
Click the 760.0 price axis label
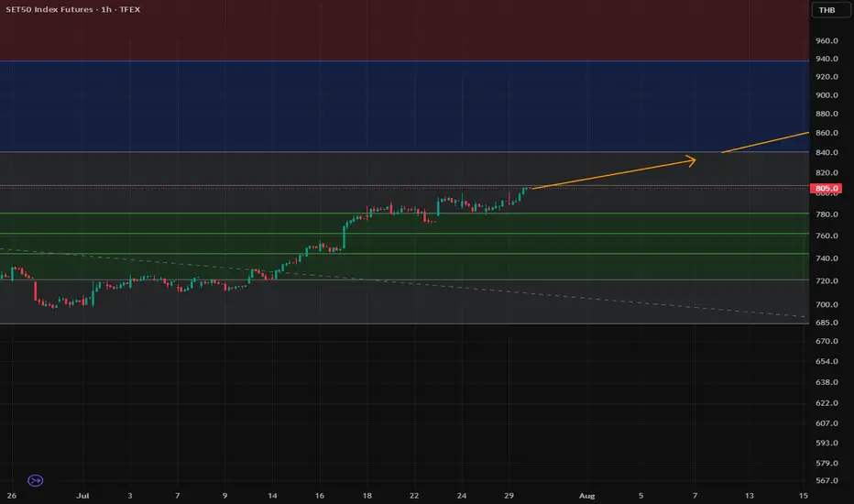coord(827,236)
